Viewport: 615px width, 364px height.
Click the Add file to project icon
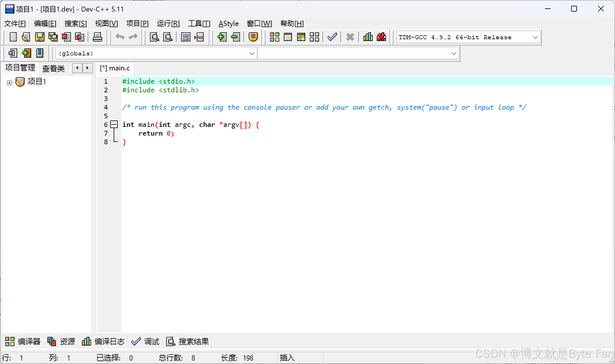pyautogui.click(x=222, y=37)
